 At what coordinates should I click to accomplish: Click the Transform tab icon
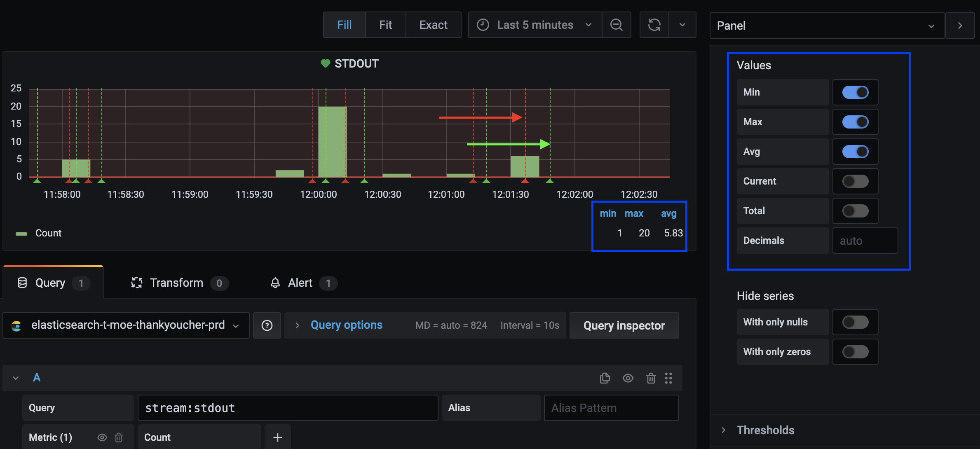tap(137, 283)
